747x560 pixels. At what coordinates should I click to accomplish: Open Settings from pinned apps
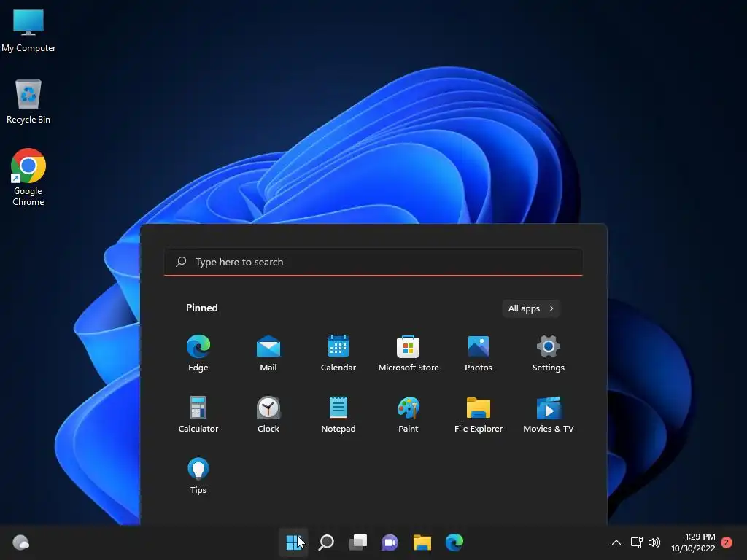pyautogui.click(x=549, y=354)
